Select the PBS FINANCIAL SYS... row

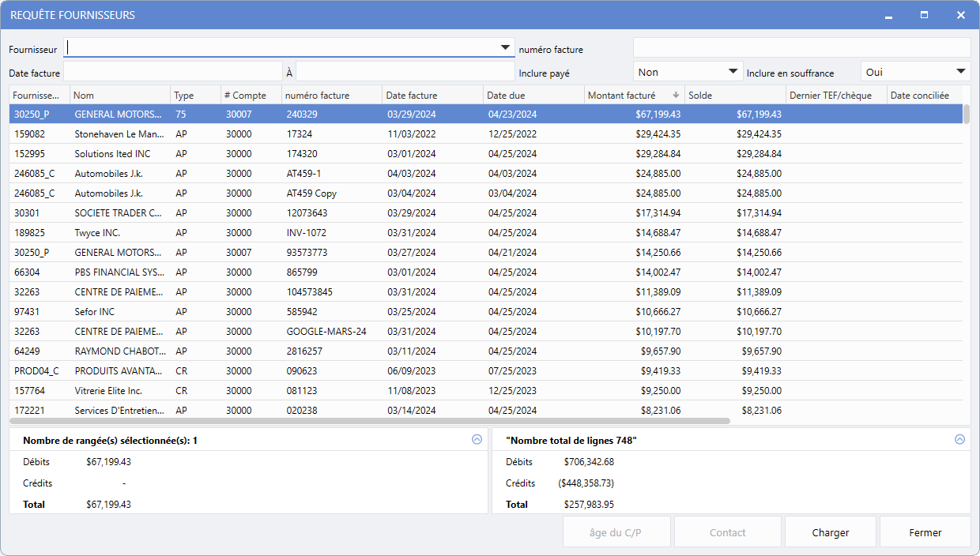486,272
